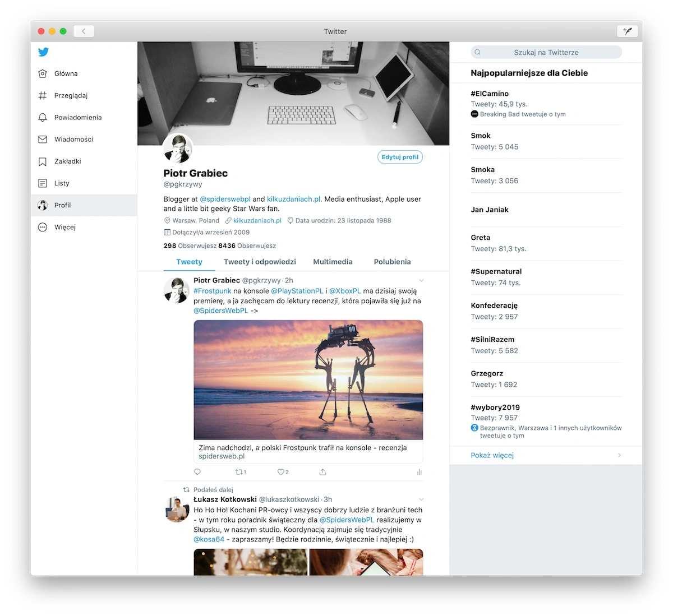View 298 Obserwujesz following count
This screenshot has height=616, width=673.
(190, 246)
